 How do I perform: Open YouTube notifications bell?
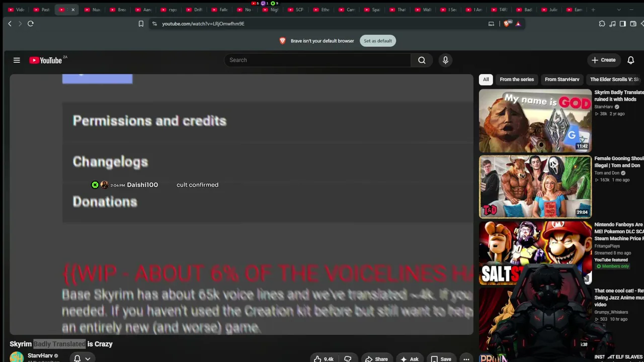click(630, 60)
